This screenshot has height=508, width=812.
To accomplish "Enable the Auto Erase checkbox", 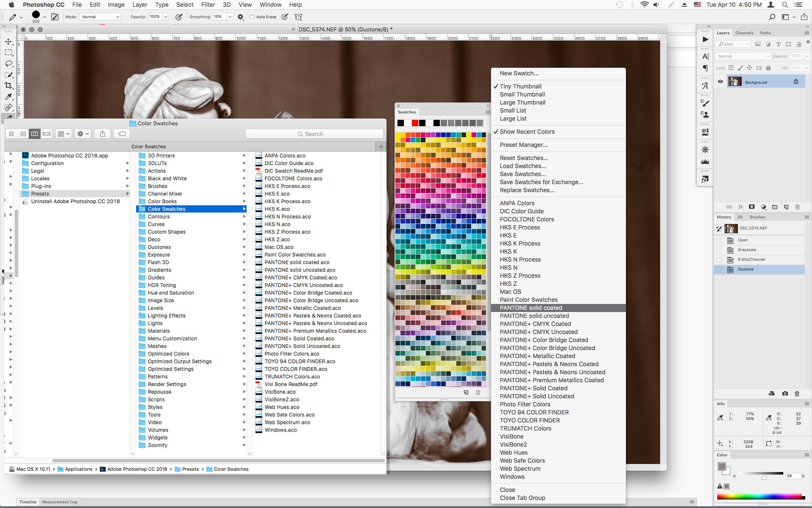I will [x=252, y=17].
